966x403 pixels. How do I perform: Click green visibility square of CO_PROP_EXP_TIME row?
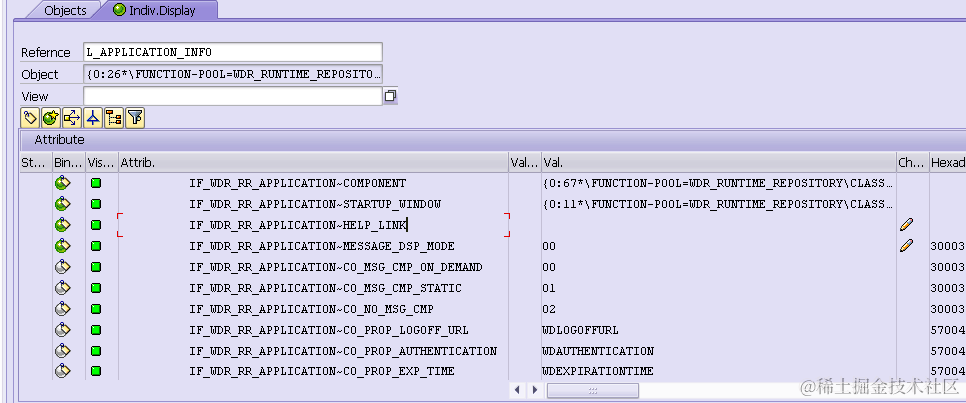click(95, 372)
